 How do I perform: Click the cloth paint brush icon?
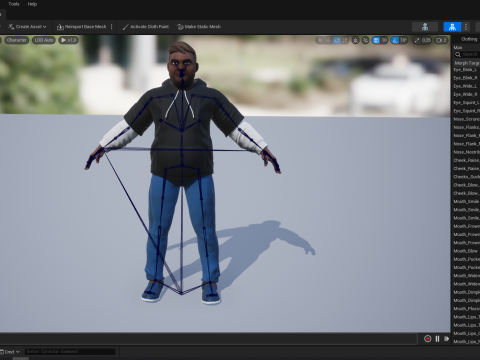(x=125, y=27)
